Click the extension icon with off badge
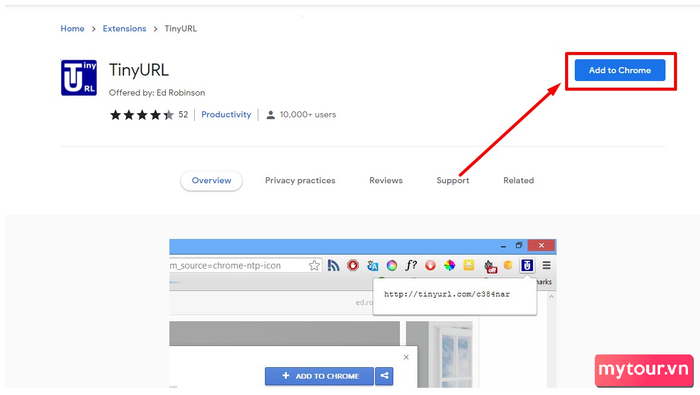 click(x=490, y=266)
